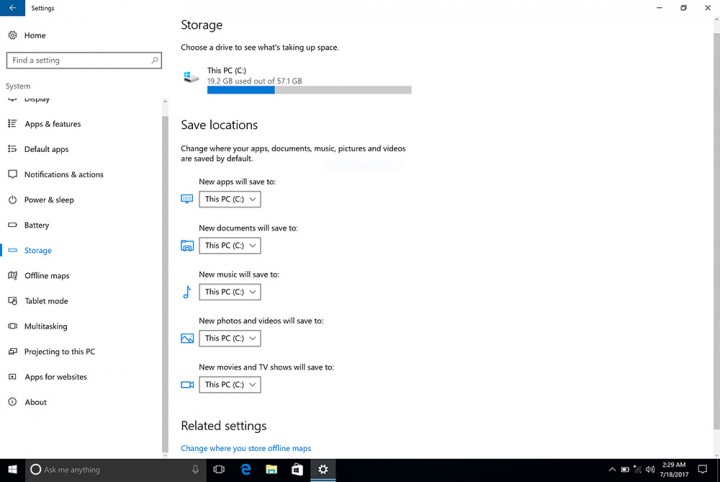
Task: Open the taskbar clock and date
Action: coord(674,469)
